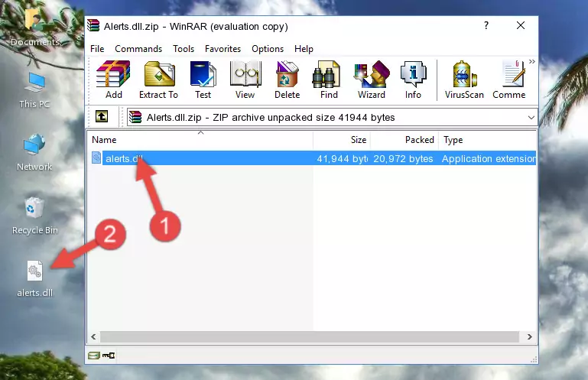Viewport: 588px width, 380px height.
Task: Click the Add toolbar icon
Action: click(x=113, y=80)
